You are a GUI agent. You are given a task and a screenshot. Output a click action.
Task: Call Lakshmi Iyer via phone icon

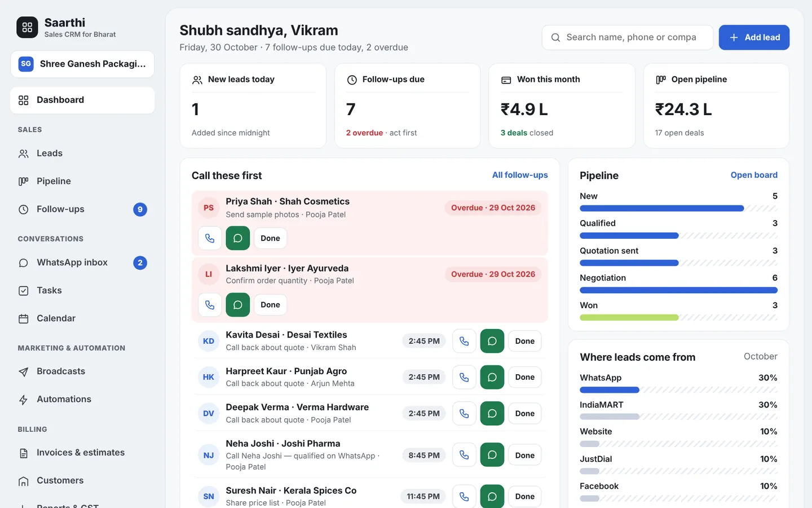(x=210, y=305)
